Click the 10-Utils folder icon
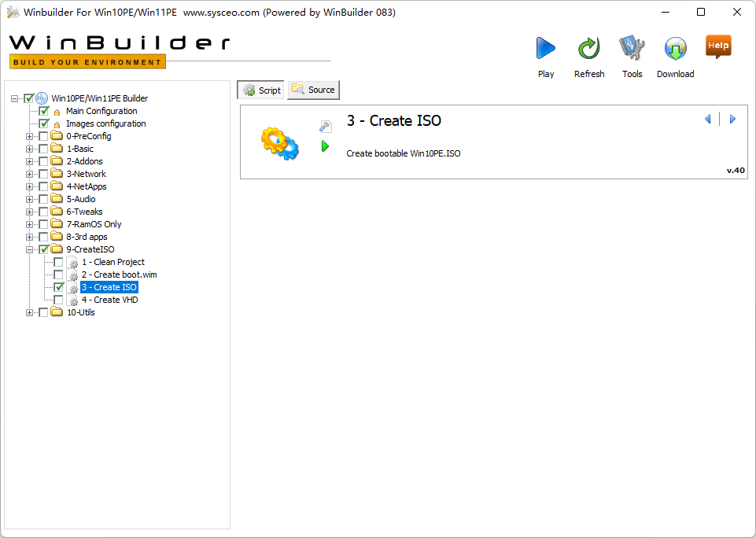756x538 pixels. click(x=57, y=312)
